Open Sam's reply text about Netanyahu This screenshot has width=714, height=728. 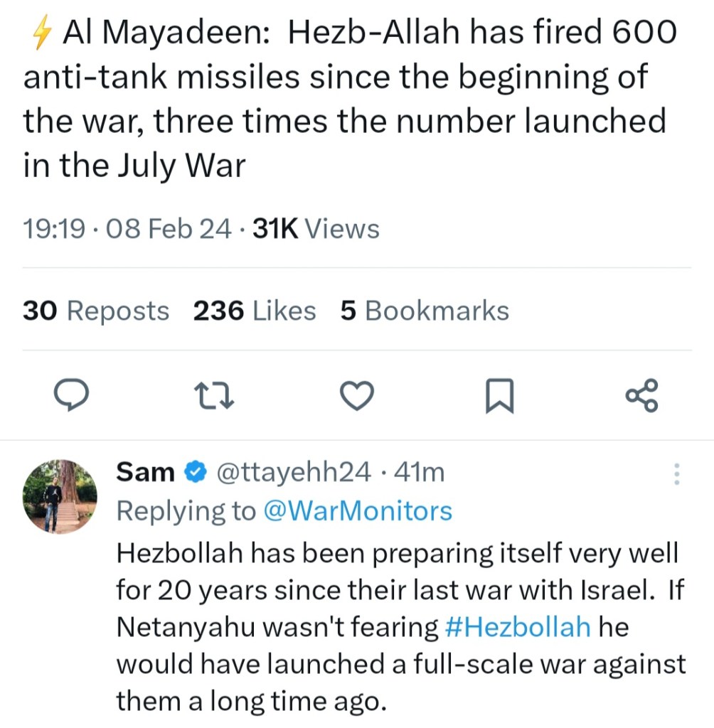(398, 626)
